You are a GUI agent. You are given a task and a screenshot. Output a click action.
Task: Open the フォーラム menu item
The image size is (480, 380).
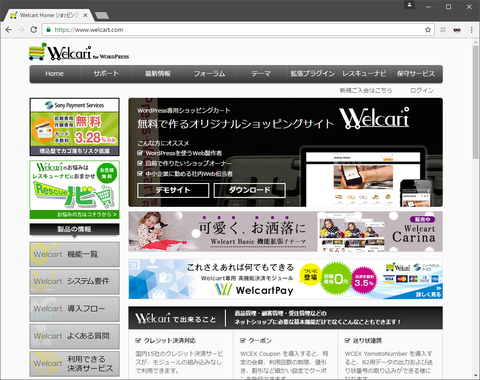[x=210, y=74]
